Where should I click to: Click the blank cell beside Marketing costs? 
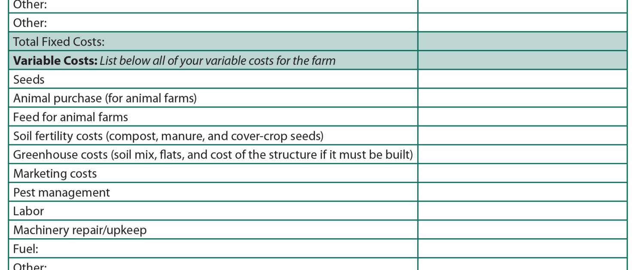522,173
